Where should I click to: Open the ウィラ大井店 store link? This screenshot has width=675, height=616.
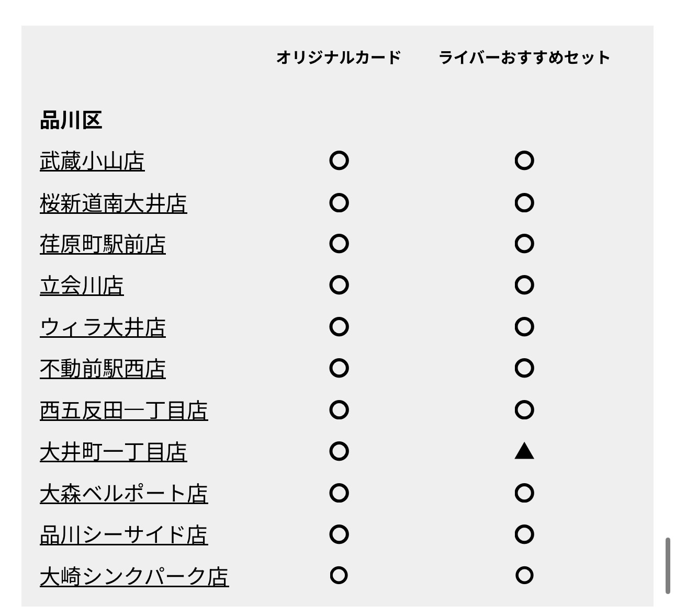[x=103, y=327]
